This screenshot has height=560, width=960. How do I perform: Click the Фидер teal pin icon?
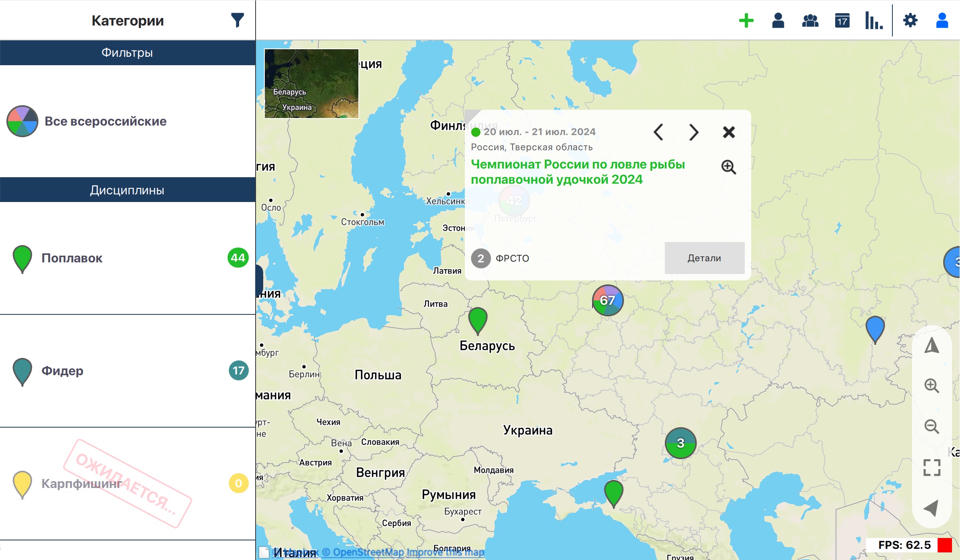[x=22, y=372]
